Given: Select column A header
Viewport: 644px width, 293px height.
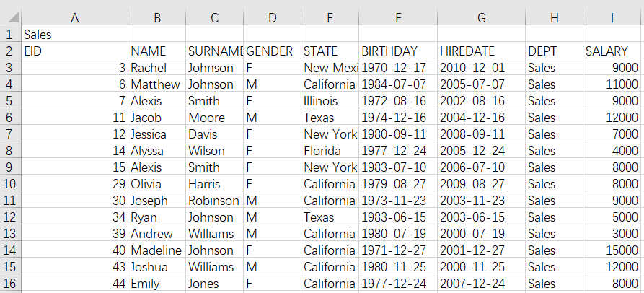Looking at the screenshot, I should coord(74,17).
